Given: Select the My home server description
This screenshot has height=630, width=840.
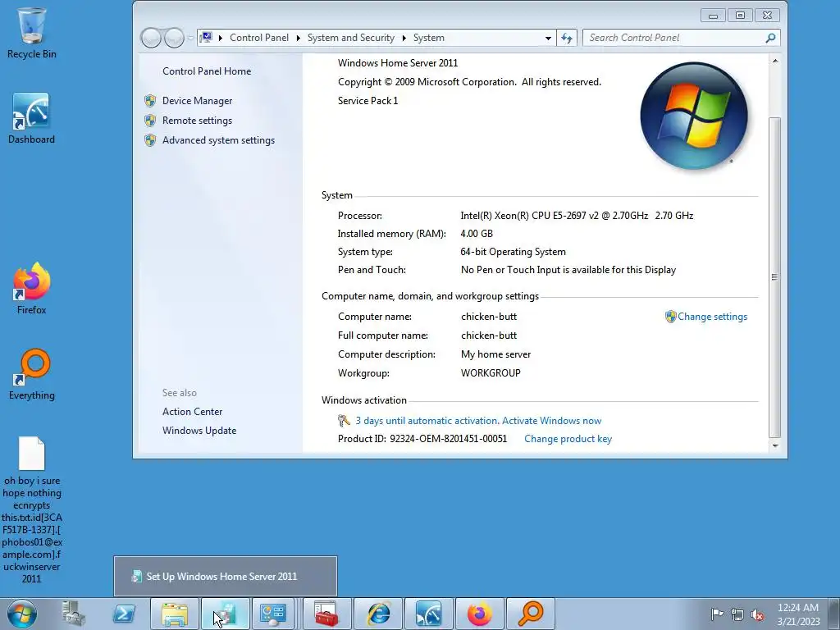Looking at the screenshot, I should tap(496, 354).
